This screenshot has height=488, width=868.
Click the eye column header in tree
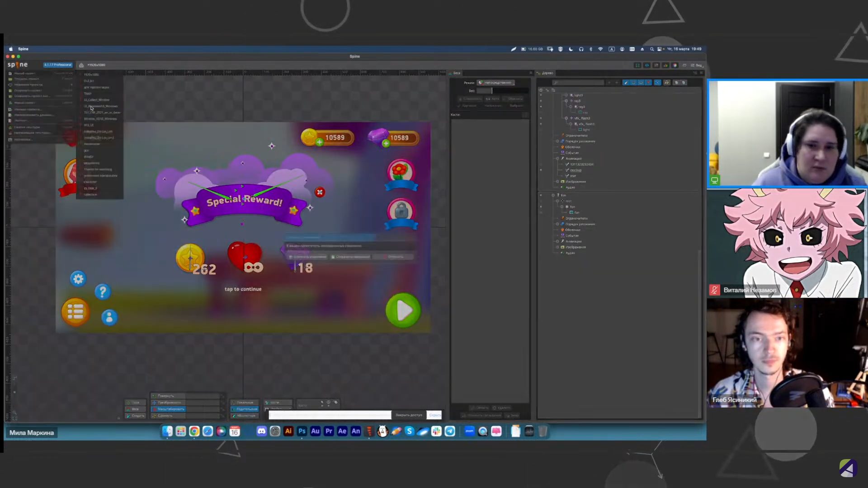pos(541,90)
